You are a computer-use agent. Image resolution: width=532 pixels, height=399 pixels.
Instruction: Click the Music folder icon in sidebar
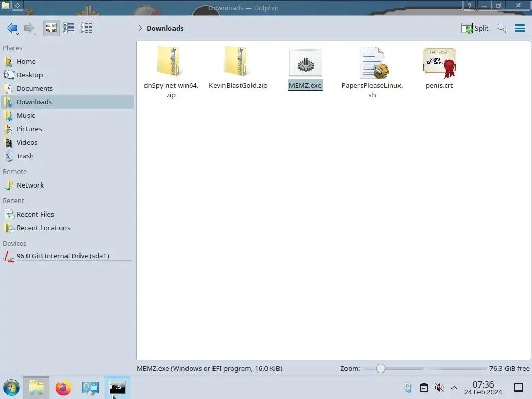pos(9,116)
